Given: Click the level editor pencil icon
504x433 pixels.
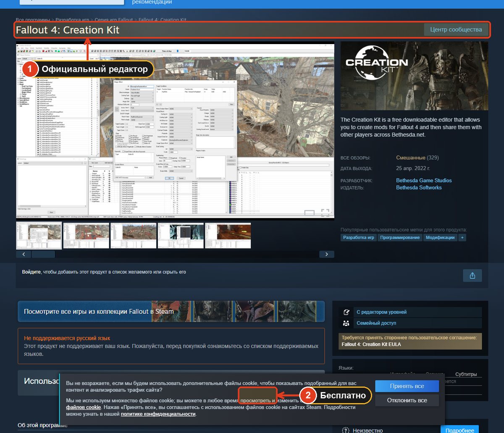Looking at the screenshot, I should click(346, 312).
